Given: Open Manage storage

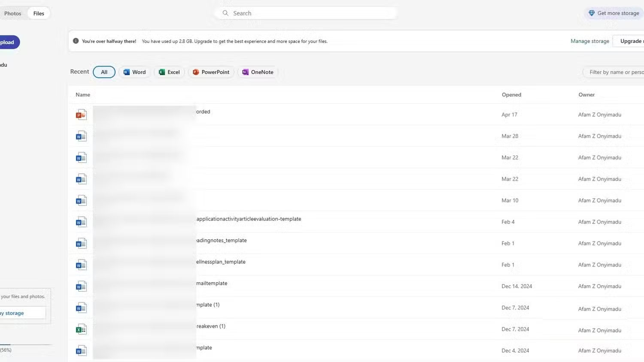Looking at the screenshot, I should [x=590, y=41].
